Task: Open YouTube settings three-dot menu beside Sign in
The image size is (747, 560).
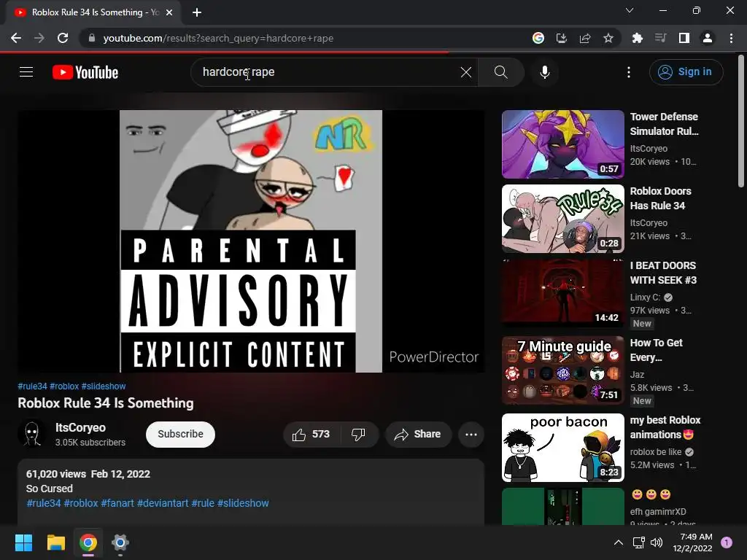Action: pos(629,72)
